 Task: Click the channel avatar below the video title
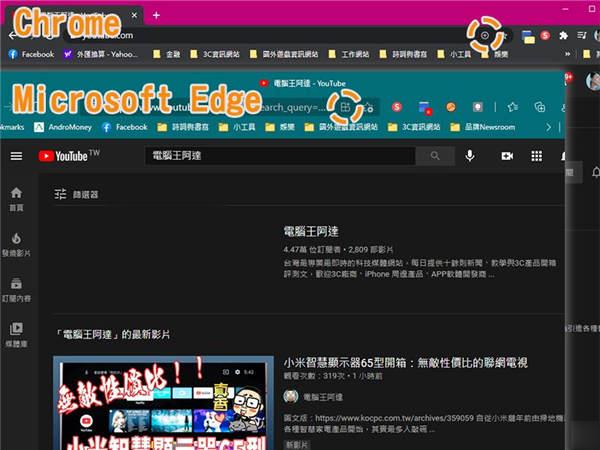click(291, 396)
